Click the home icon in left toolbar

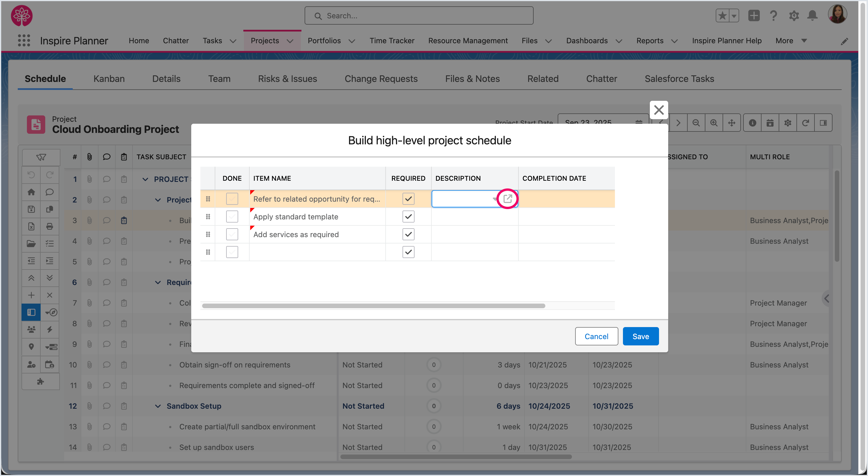pos(31,192)
